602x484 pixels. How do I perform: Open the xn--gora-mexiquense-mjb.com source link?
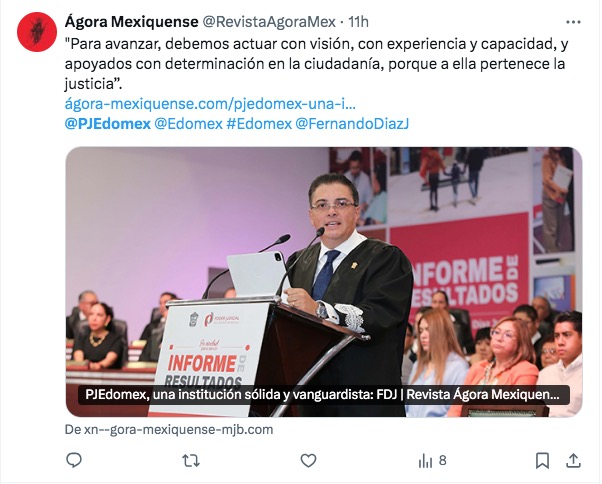(x=169, y=429)
